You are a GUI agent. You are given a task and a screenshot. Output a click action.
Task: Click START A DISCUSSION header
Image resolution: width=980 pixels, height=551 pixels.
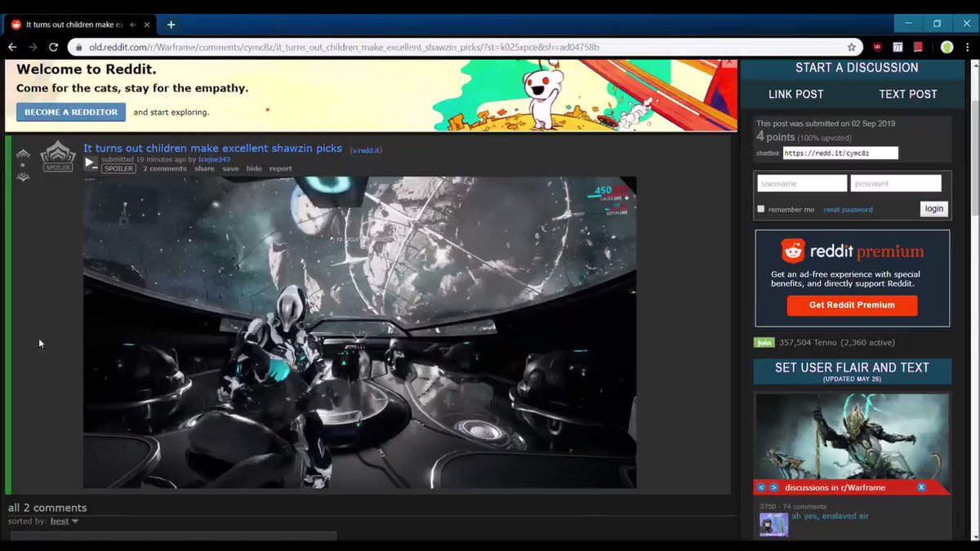pos(857,68)
